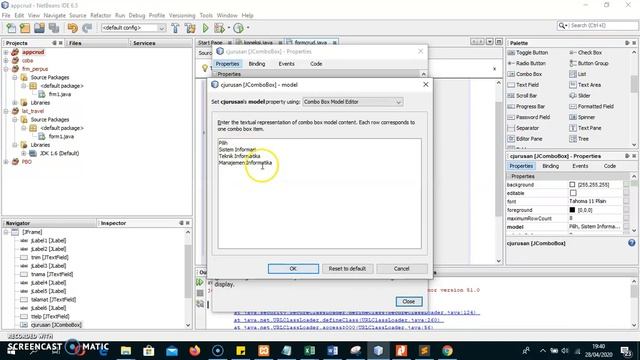Toggle the editable property checkbox

pos(573,193)
